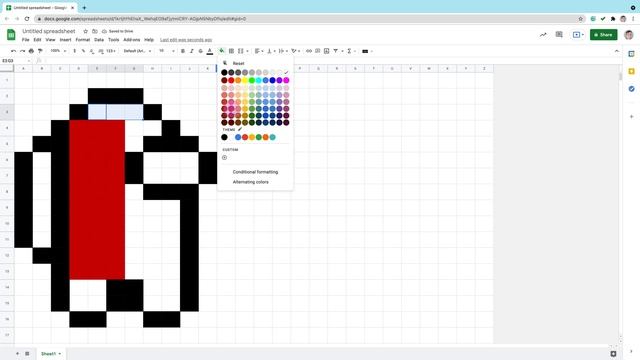The height and width of the screenshot is (360, 640).
Task: Close the fill color paint bucket menu
Action: pyautogui.click(x=221, y=51)
